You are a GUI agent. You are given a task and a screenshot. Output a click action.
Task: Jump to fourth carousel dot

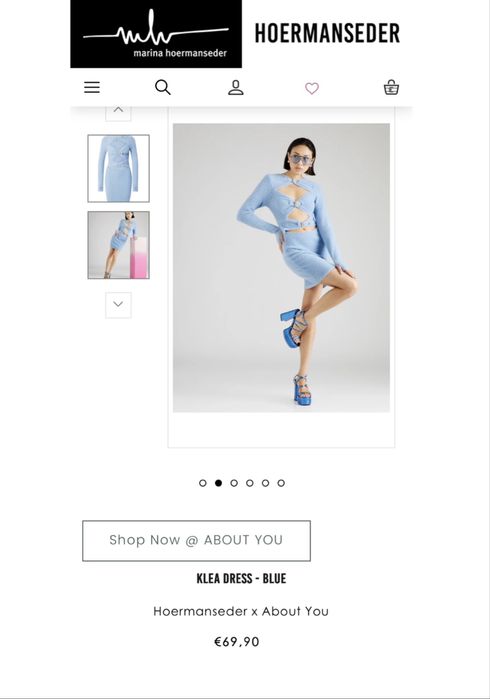click(250, 483)
